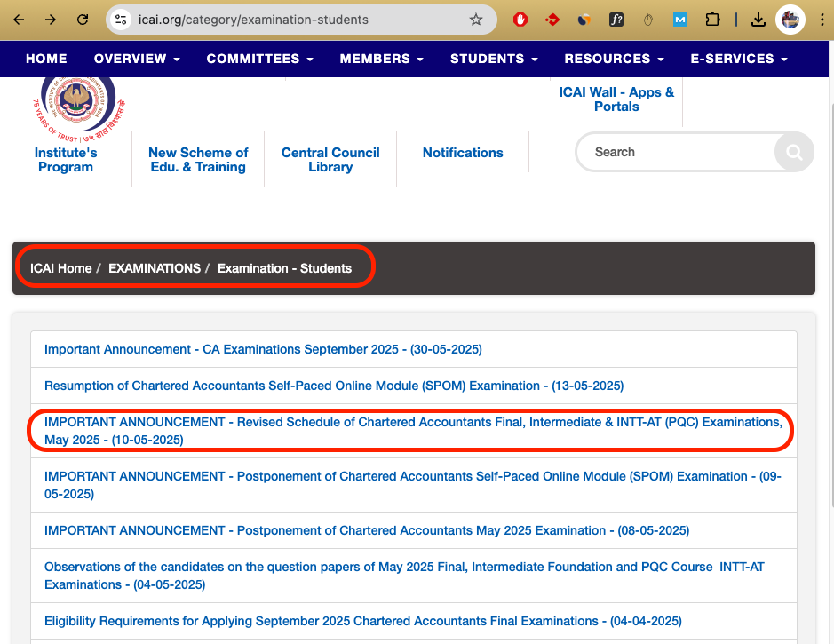Focus the site Search field
Screen dimensions: 834x644
pos(676,153)
